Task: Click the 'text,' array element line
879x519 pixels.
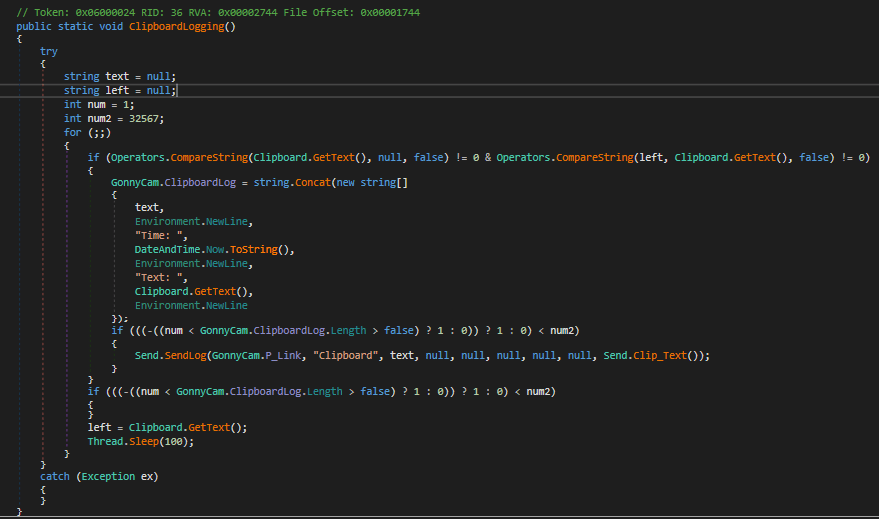Action: point(149,207)
